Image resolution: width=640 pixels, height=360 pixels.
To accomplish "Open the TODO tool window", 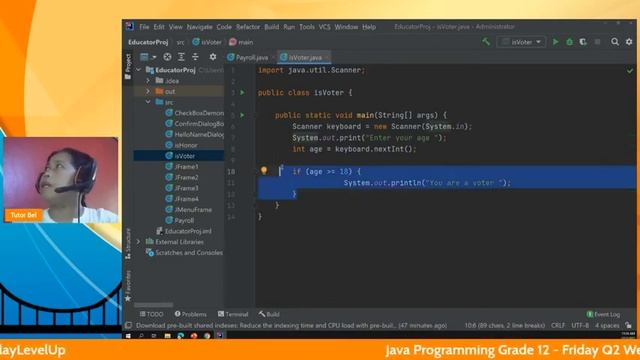I will point(151,314).
